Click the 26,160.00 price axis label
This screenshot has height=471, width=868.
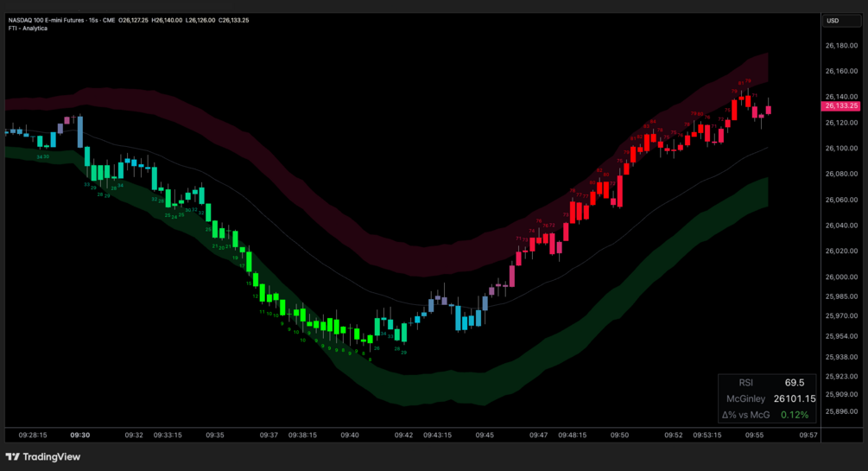point(841,71)
